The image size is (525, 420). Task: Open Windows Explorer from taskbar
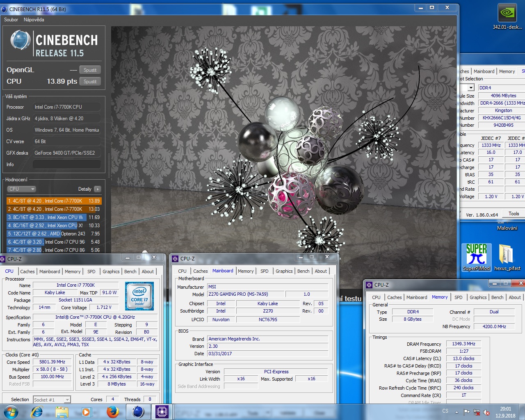(62, 412)
